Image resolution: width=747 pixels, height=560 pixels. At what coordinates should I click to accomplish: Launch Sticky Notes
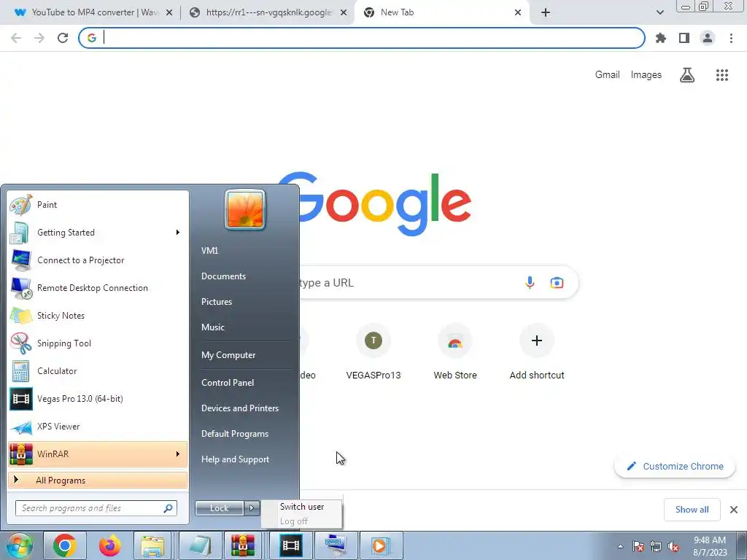[x=98, y=315]
